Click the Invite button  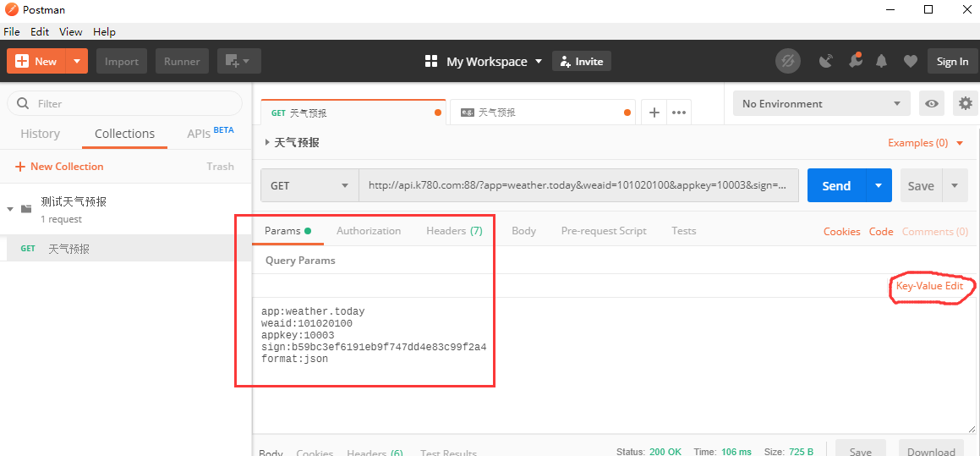click(x=581, y=61)
